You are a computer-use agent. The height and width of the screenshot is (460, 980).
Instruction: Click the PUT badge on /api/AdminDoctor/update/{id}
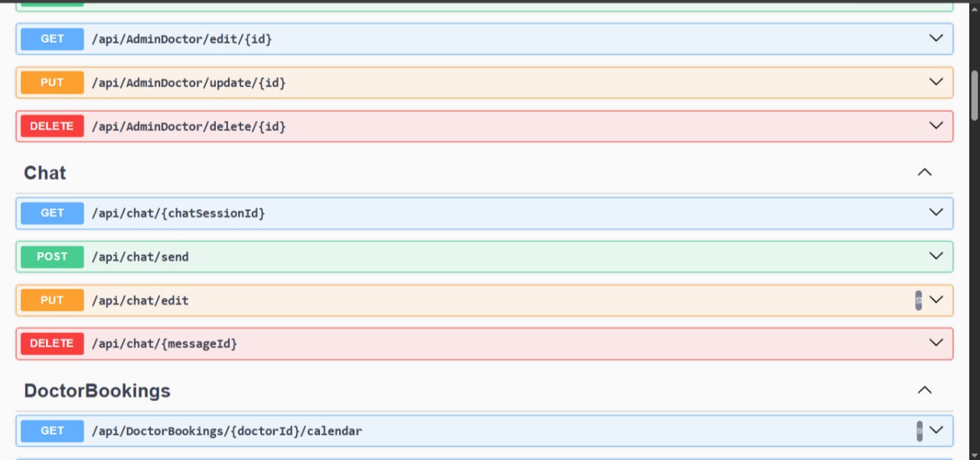(x=51, y=82)
